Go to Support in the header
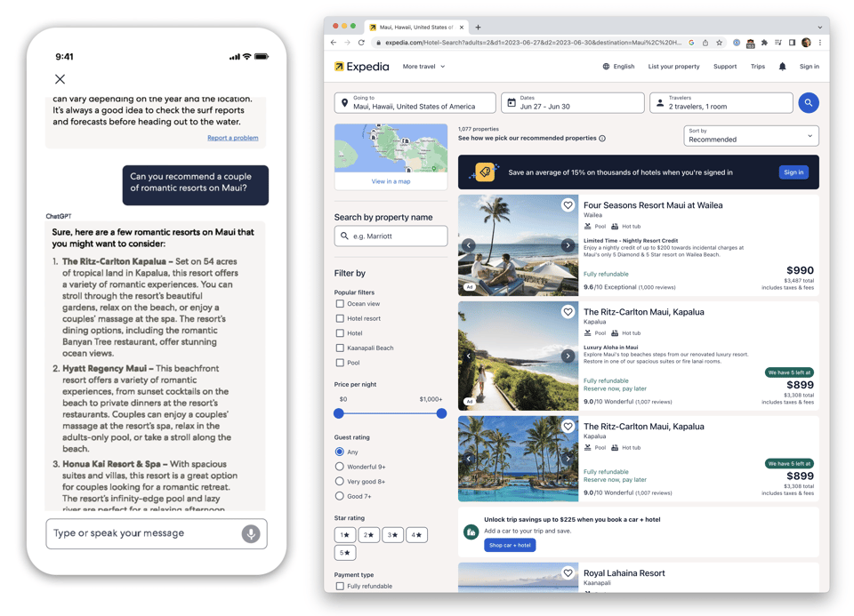 [x=724, y=67]
